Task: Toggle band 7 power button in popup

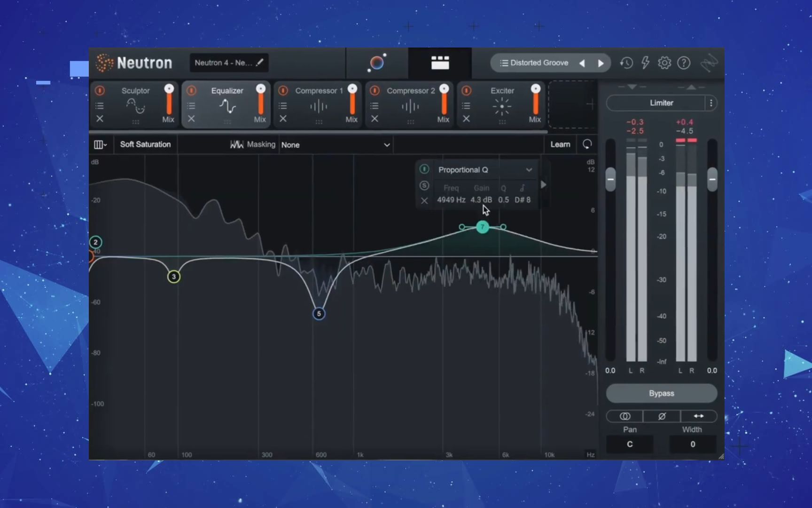Action: 424,169
